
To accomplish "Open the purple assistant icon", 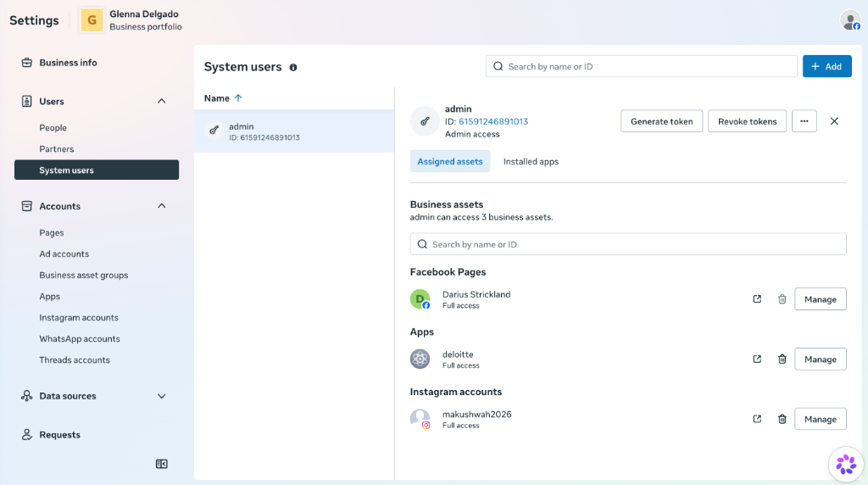I will pyautogui.click(x=846, y=464).
